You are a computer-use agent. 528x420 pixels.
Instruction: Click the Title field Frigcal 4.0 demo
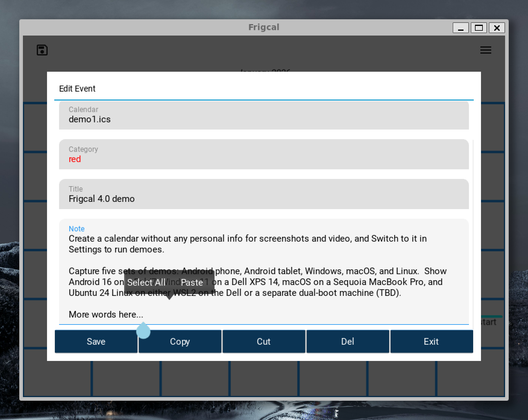tap(264, 194)
